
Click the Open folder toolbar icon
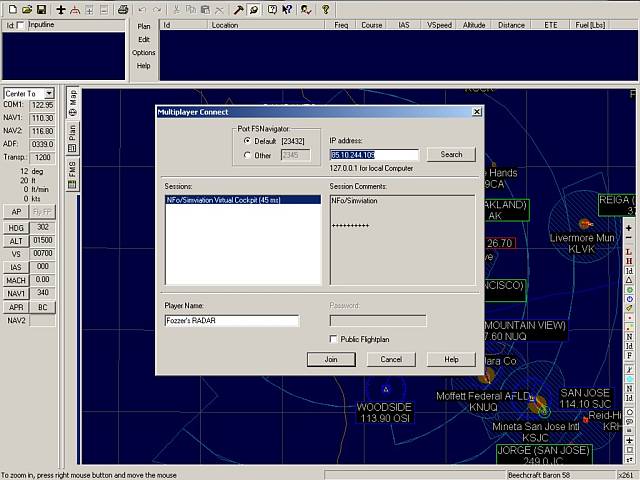[25, 9]
